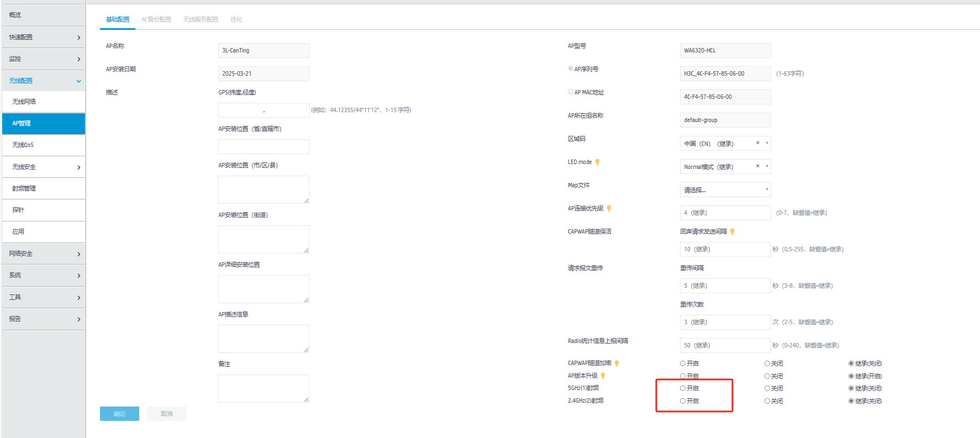Switch to the AC备份配置 tab

coord(156,19)
